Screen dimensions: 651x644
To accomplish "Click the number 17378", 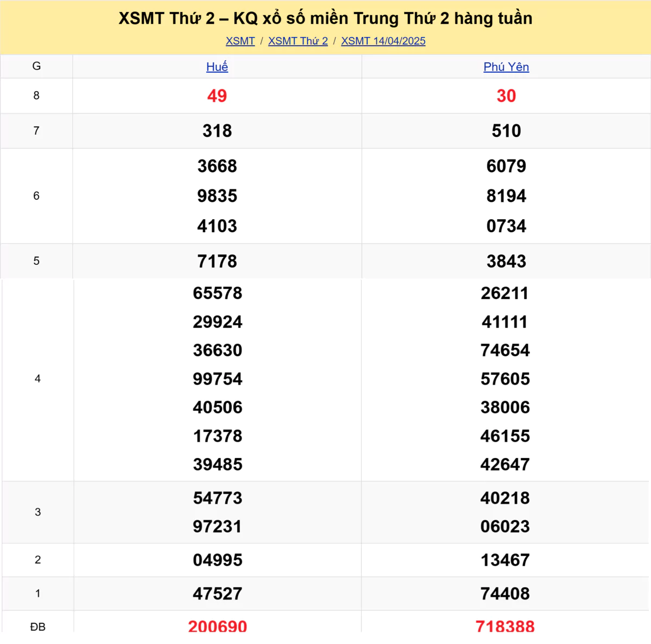I will point(218,436).
